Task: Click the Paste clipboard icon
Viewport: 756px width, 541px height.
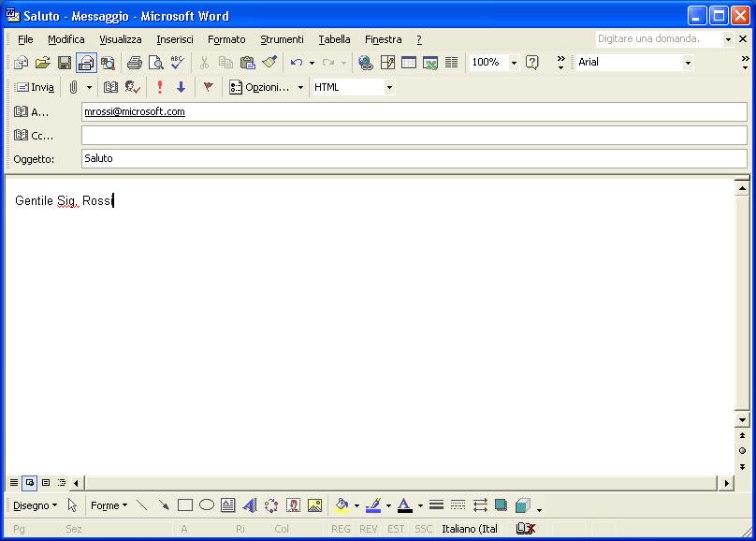Action: pos(247,63)
